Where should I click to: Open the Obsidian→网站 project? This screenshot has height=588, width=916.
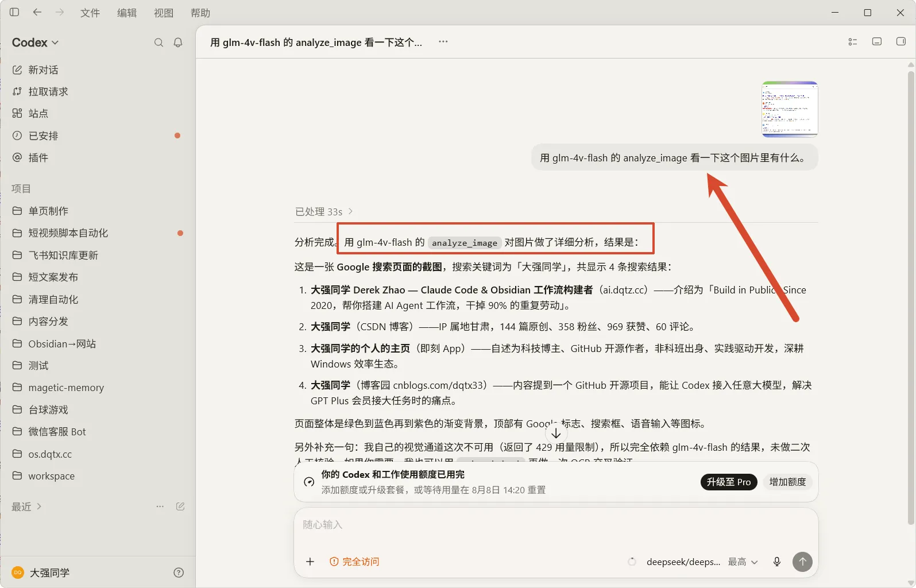tap(62, 344)
